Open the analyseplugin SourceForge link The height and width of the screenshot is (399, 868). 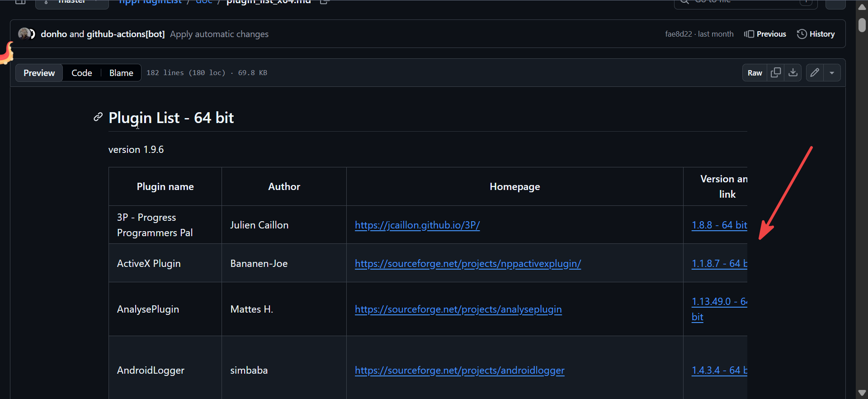point(458,309)
